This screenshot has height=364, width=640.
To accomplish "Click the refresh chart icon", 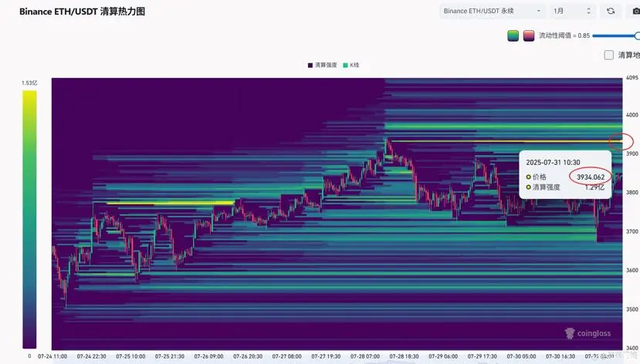I will pos(611,11).
